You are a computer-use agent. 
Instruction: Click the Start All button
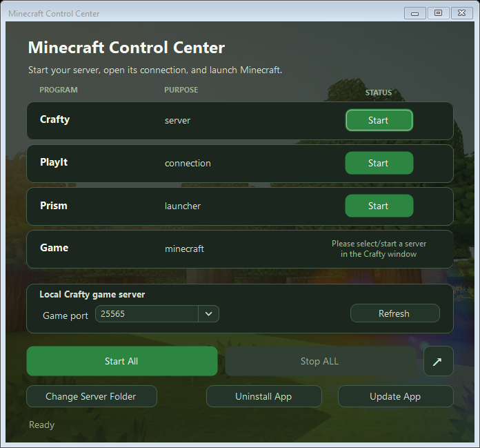(x=122, y=361)
